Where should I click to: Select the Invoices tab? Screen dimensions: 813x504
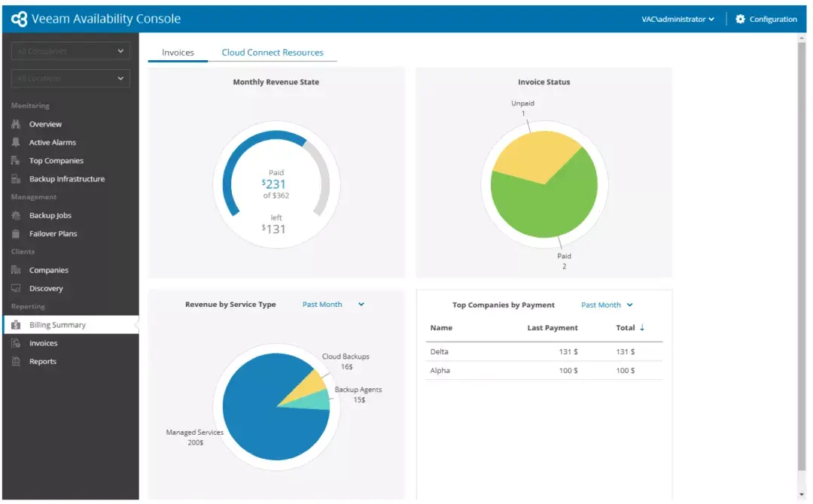178,53
